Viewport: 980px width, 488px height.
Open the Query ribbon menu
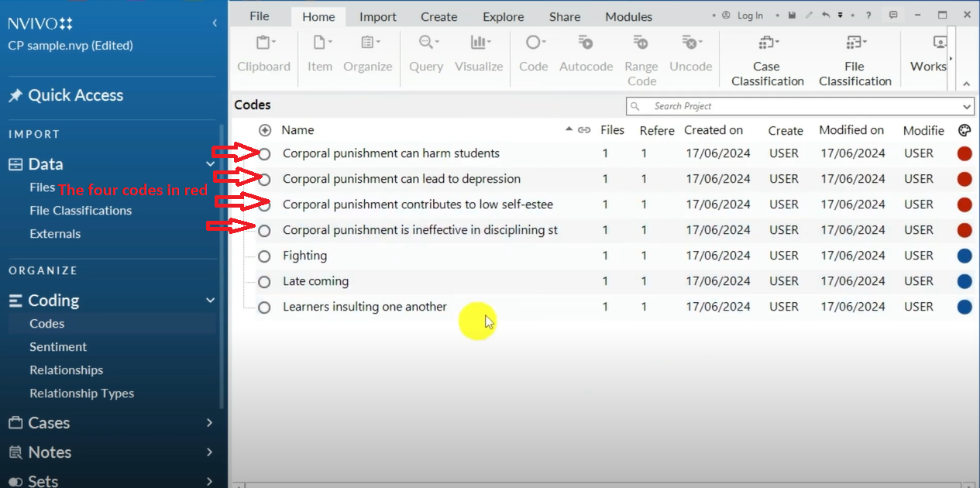click(426, 53)
